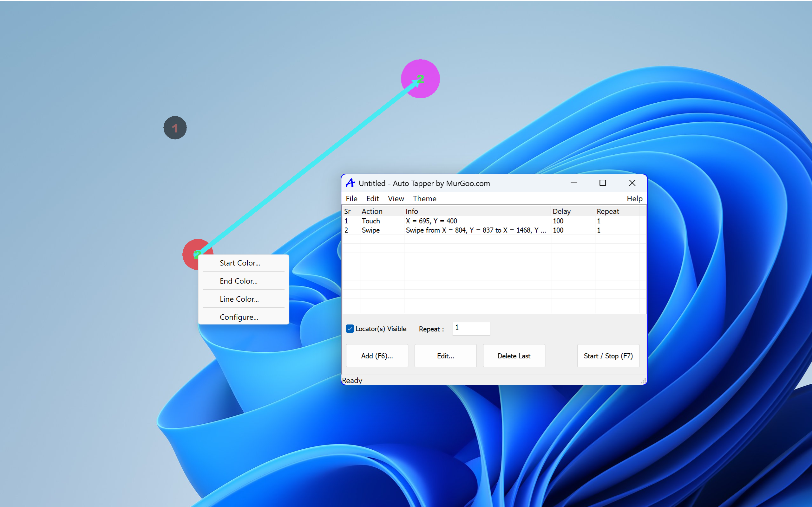Select Configure in the locator context menu
The width and height of the screenshot is (812, 507).
point(239,317)
